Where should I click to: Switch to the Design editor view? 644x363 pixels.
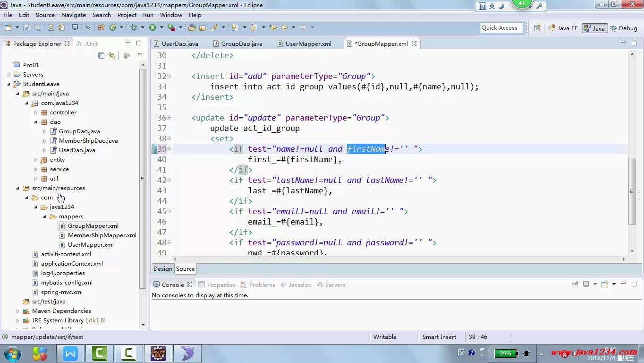coord(162,269)
